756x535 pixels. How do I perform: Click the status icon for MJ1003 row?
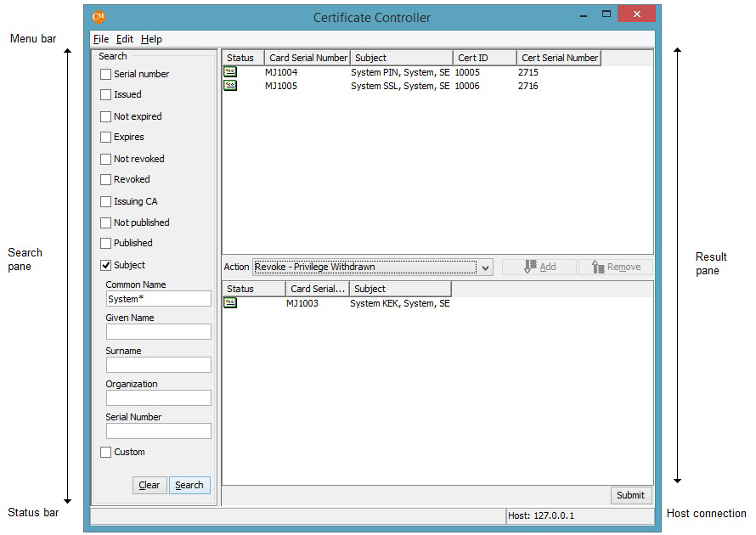[230, 303]
